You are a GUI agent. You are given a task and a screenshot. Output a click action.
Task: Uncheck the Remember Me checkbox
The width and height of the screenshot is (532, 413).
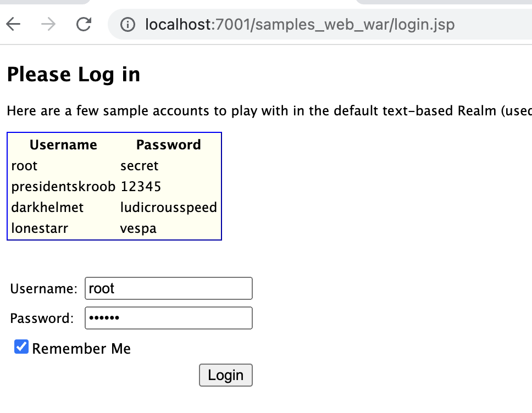point(21,347)
